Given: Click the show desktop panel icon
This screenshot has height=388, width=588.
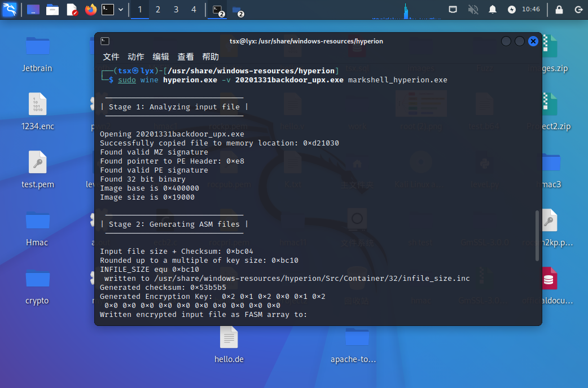Looking at the screenshot, I should [33, 10].
